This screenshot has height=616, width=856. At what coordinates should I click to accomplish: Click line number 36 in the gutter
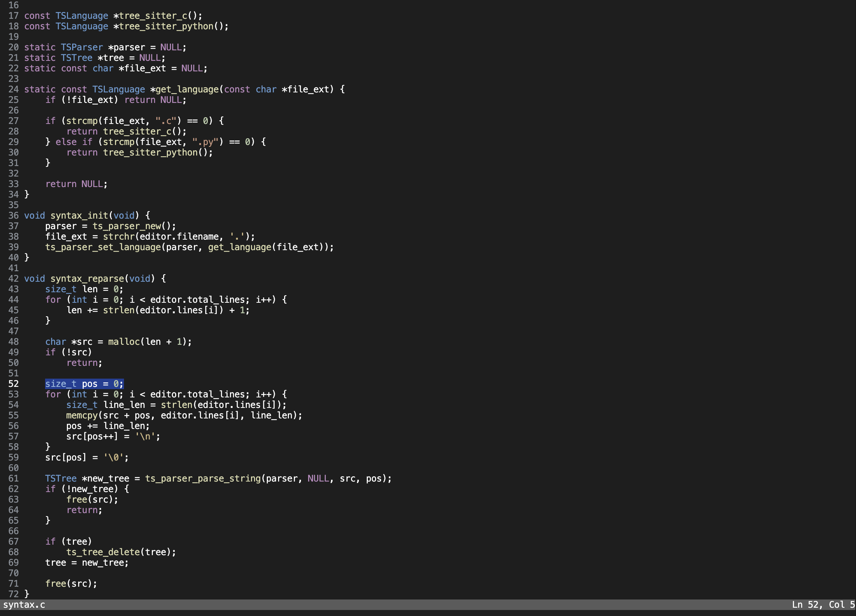14,215
